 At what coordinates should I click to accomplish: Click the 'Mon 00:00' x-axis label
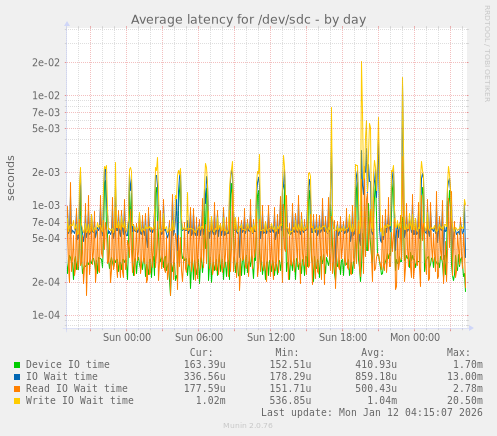pyautogui.click(x=415, y=337)
